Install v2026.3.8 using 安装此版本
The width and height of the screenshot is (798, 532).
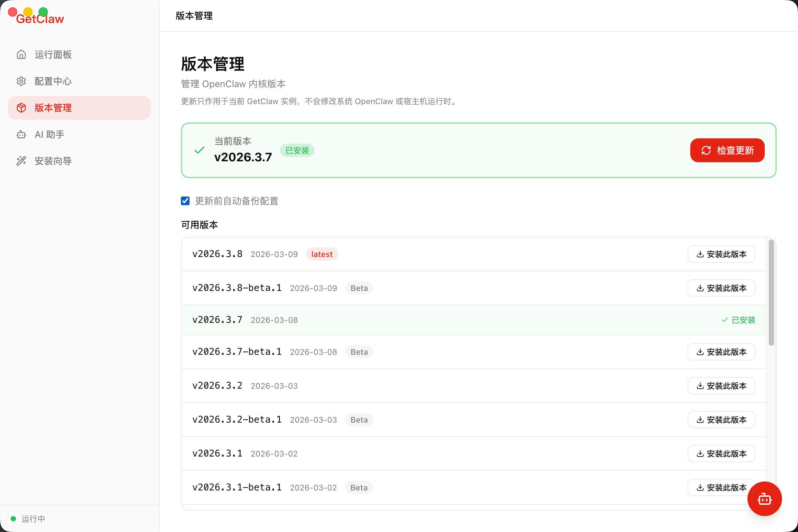pos(721,254)
